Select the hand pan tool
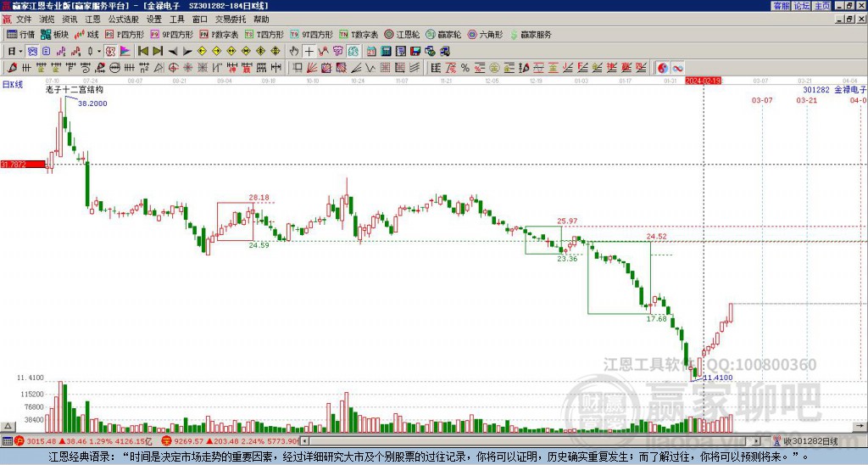Viewport: 868px width, 465px height. pos(294,52)
